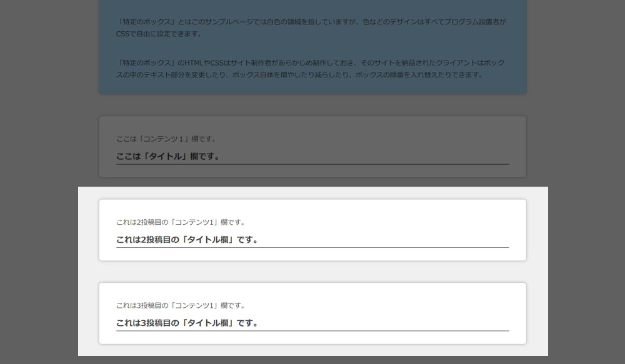The image size is (625, 364).
Task: Click the paragraph starting 「特定のボックス」とはこのサンプルページ
Action: 312,28
